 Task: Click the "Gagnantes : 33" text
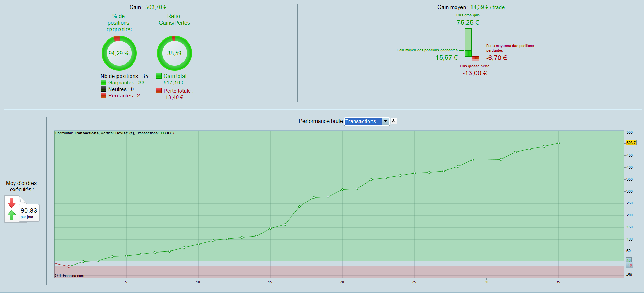coord(126,83)
